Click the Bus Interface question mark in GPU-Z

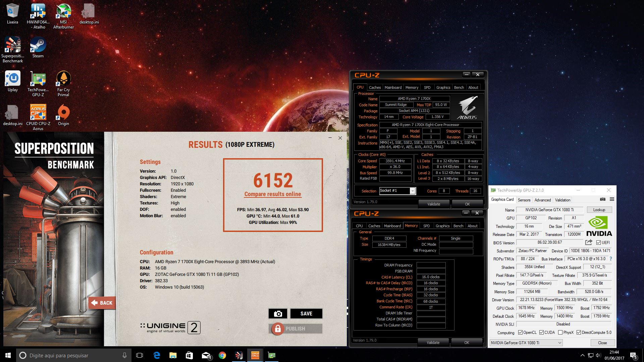point(611,259)
